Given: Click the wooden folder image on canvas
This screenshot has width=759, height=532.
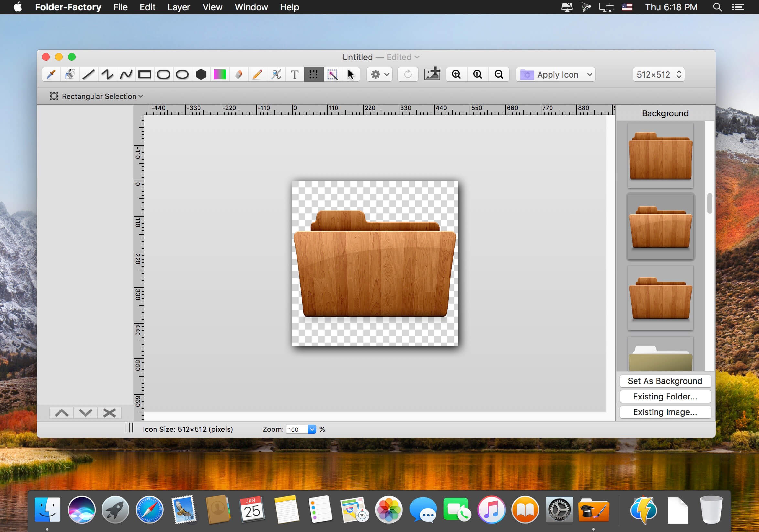Looking at the screenshot, I should pyautogui.click(x=375, y=264).
